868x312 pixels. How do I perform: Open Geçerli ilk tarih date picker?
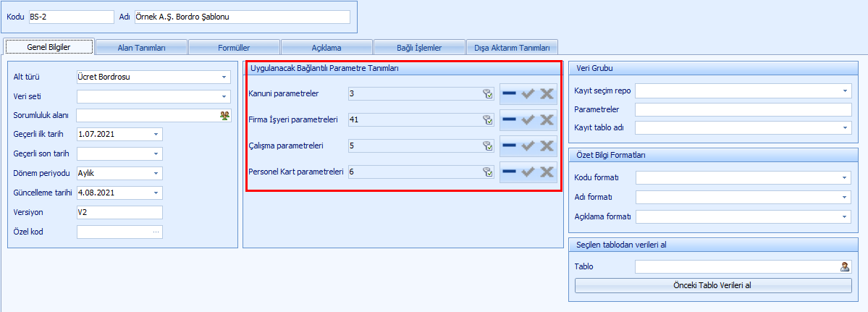tap(156, 135)
